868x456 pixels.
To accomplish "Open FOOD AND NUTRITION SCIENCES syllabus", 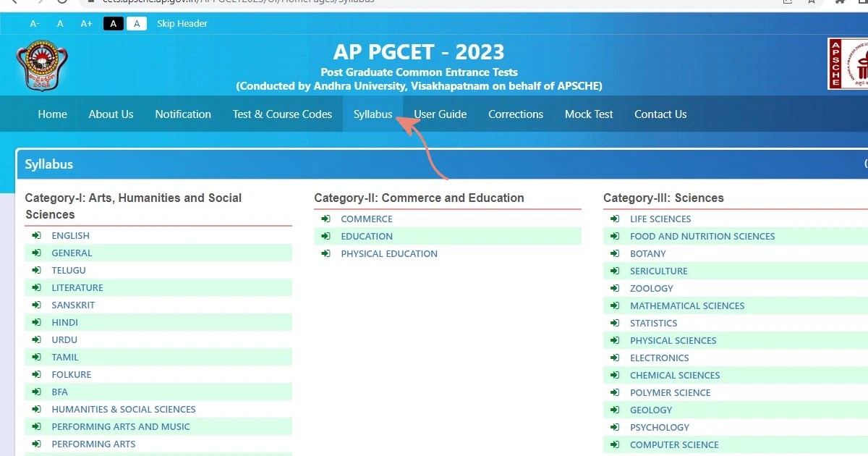I will (x=702, y=236).
